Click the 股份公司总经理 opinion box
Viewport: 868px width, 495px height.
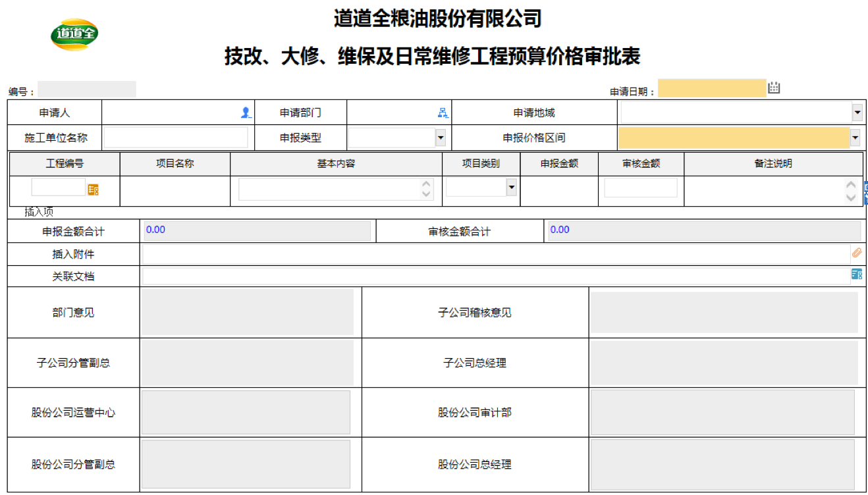tap(722, 465)
